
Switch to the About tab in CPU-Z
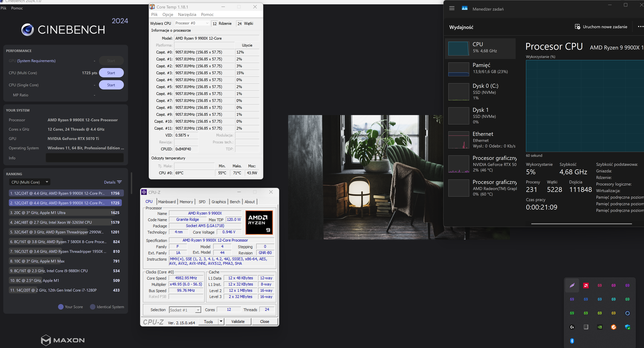coord(249,201)
